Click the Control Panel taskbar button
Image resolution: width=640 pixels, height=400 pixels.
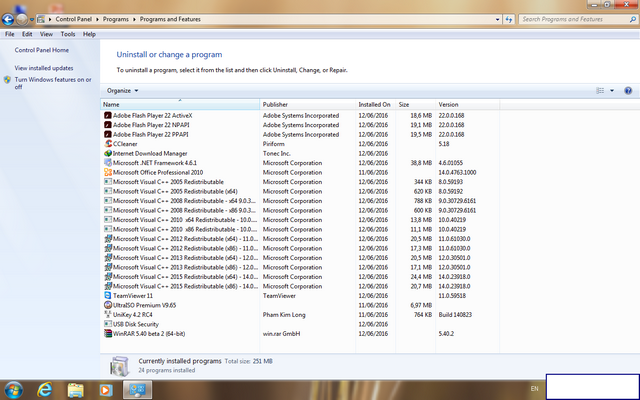tap(138, 390)
